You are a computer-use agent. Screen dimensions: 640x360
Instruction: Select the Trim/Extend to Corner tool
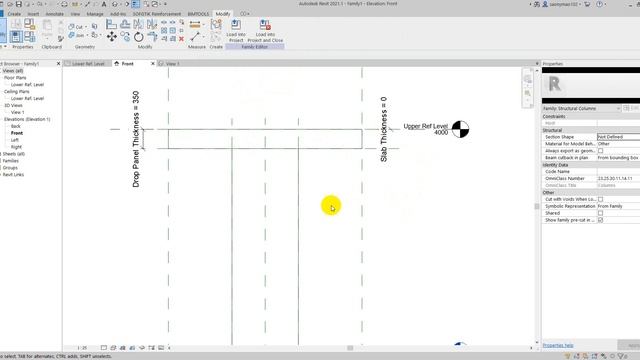click(152, 37)
